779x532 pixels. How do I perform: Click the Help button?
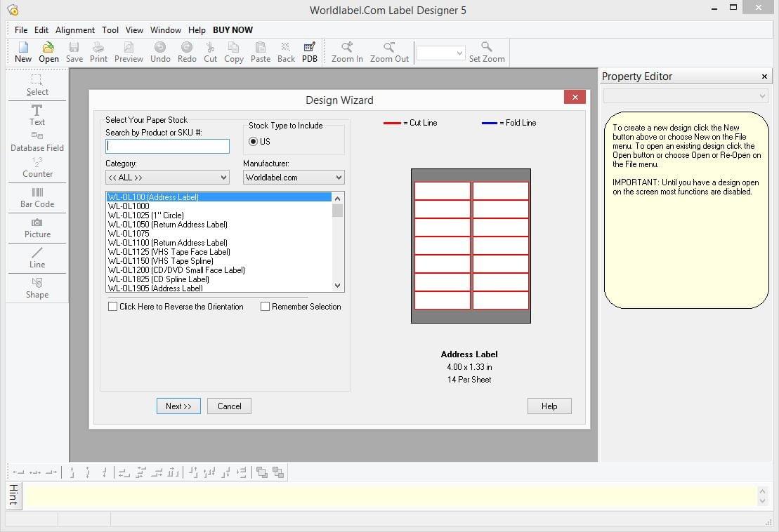point(549,406)
